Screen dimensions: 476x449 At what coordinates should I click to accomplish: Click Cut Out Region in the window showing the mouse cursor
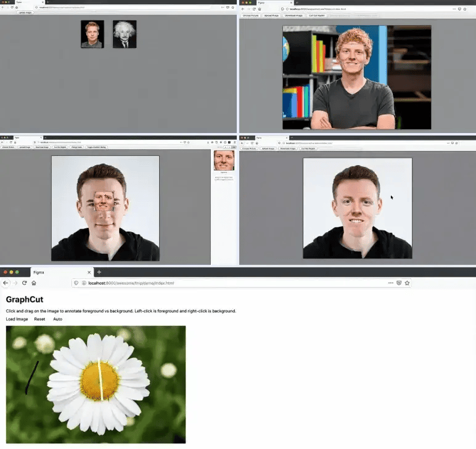[x=308, y=148]
